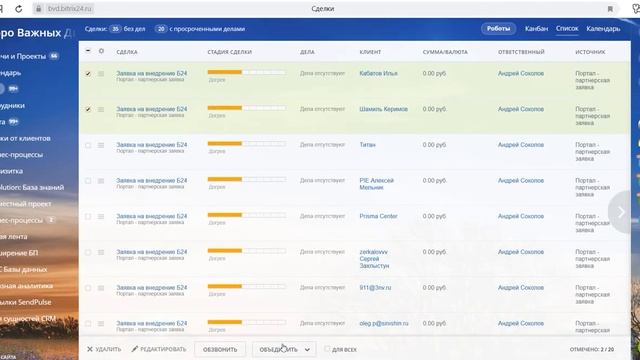Open the Титан row deal 'Заявка на внедрение Б24'
The height and width of the screenshot is (360, 640).
[x=151, y=144]
